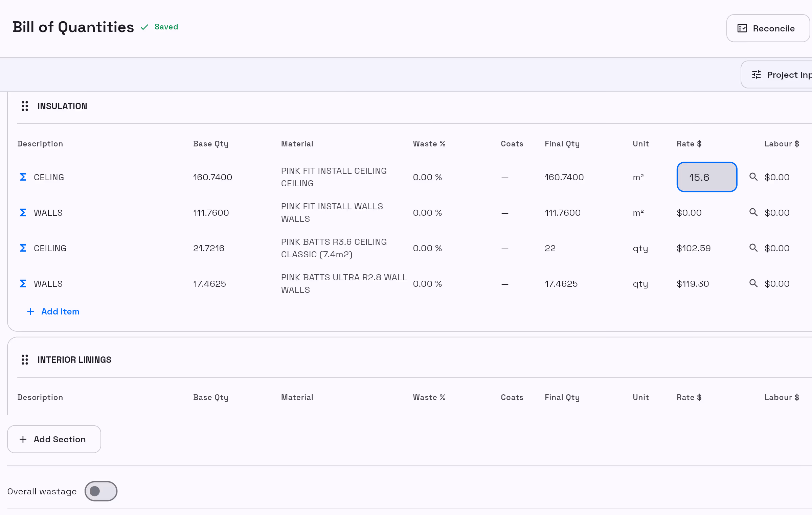Select PINK FIT INSTALL WALLS material
Screen dimensions: 812x515
click(x=332, y=213)
